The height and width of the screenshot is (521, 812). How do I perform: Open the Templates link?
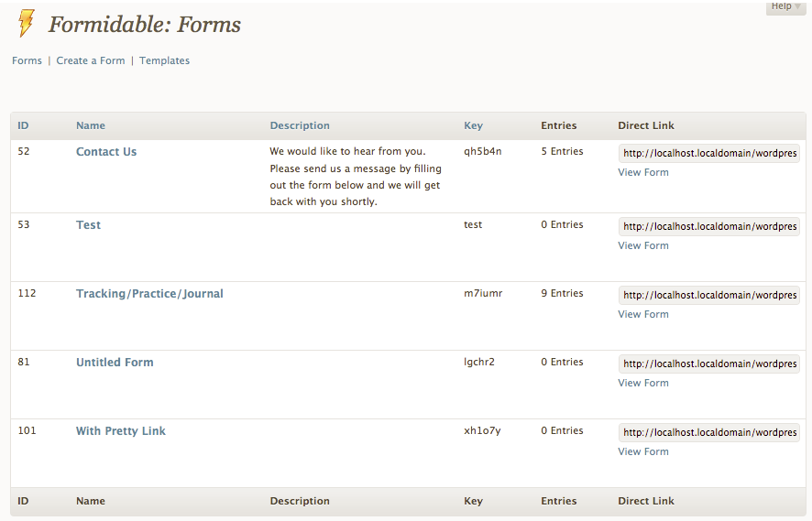tap(165, 60)
